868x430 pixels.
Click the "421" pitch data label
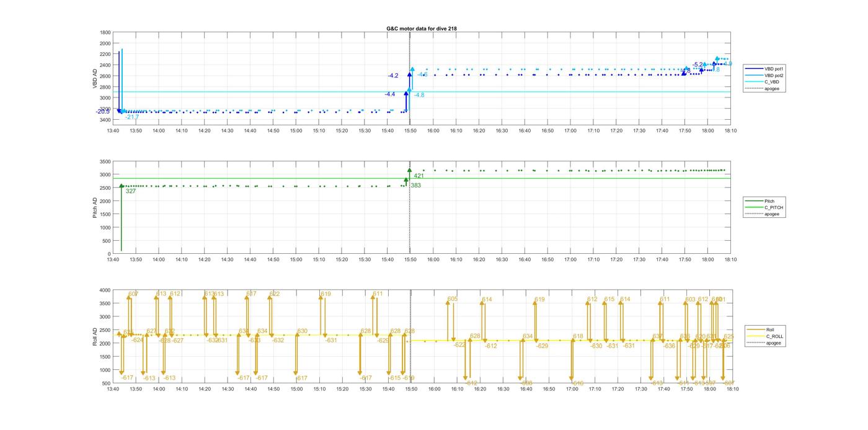pyautogui.click(x=418, y=176)
